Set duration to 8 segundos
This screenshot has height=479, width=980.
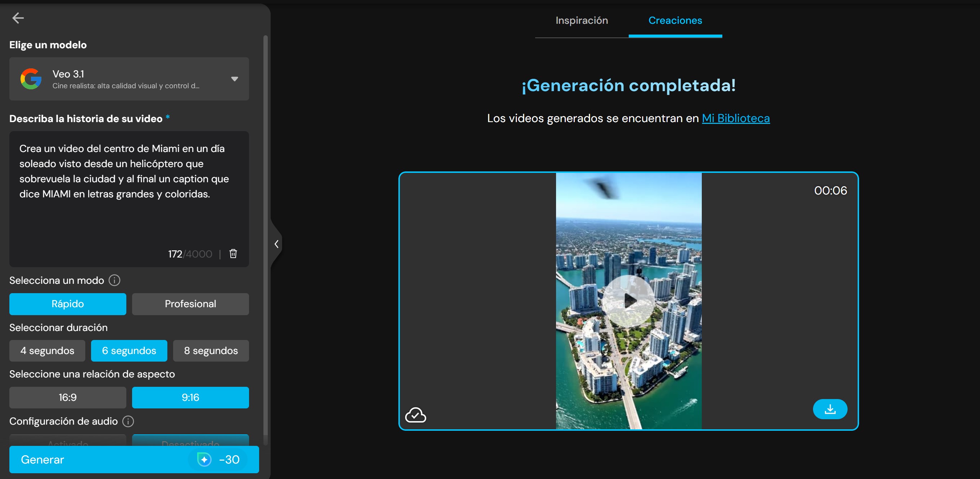coord(211,351)
